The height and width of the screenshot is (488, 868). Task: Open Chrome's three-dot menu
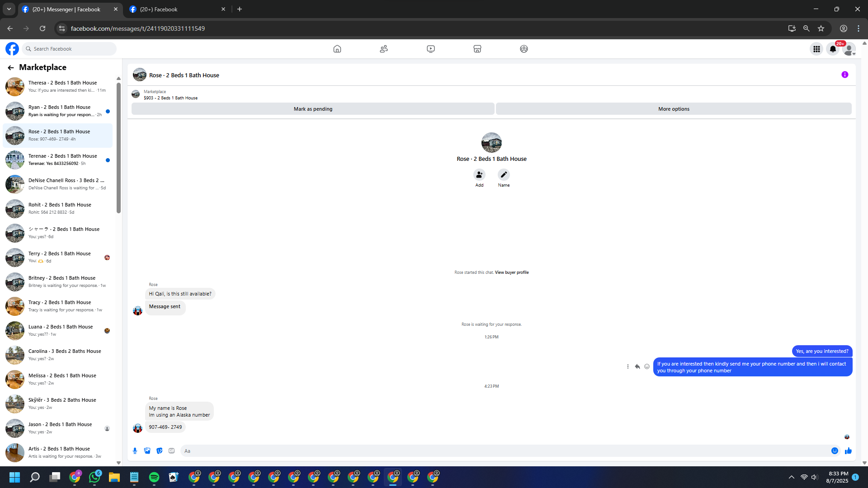pyautogui.click(x=859, y=28)
